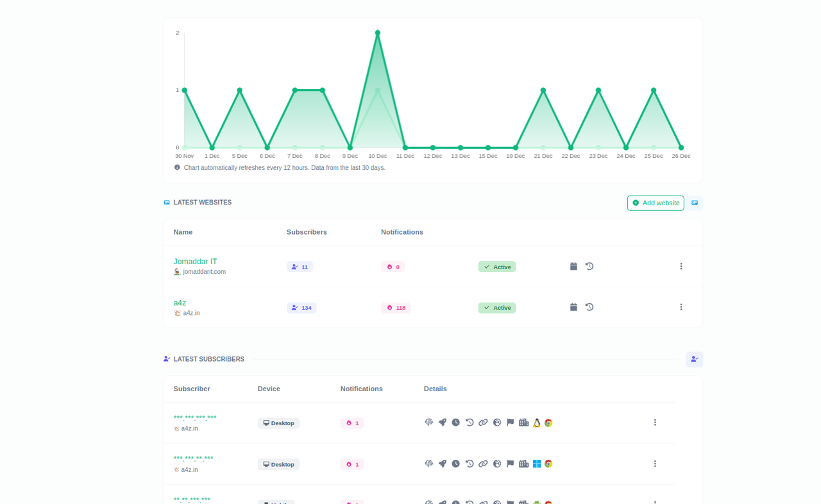Click the a4z.in link under the Linux subscriber
821x504 pixels.
[x=189, y=428]
